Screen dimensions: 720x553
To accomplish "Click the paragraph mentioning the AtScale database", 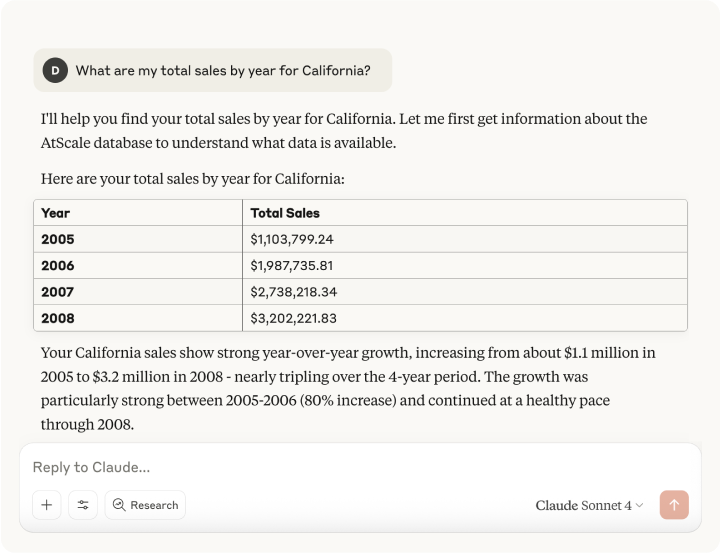I will coord(344,131).
